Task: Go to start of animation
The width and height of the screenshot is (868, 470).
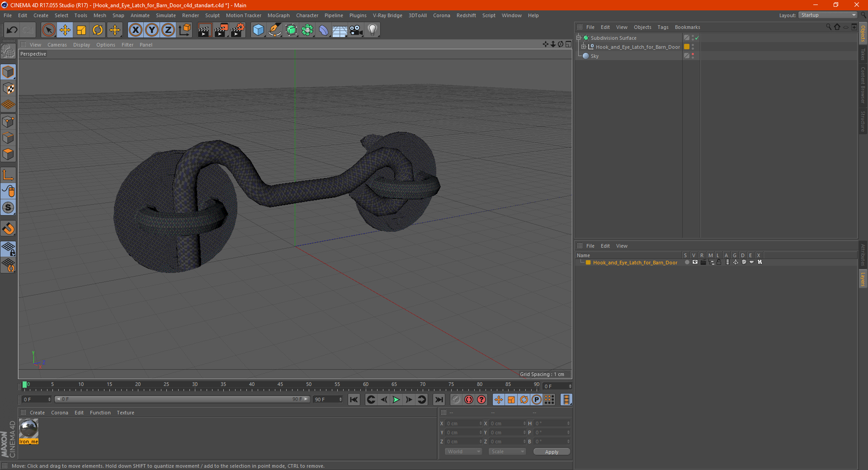Action: coord(354,399)
